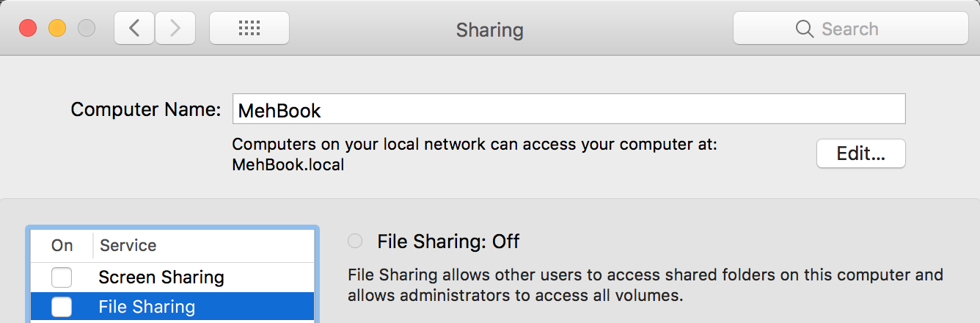Enable the Screen Sharing checkbox

(62, 277)
